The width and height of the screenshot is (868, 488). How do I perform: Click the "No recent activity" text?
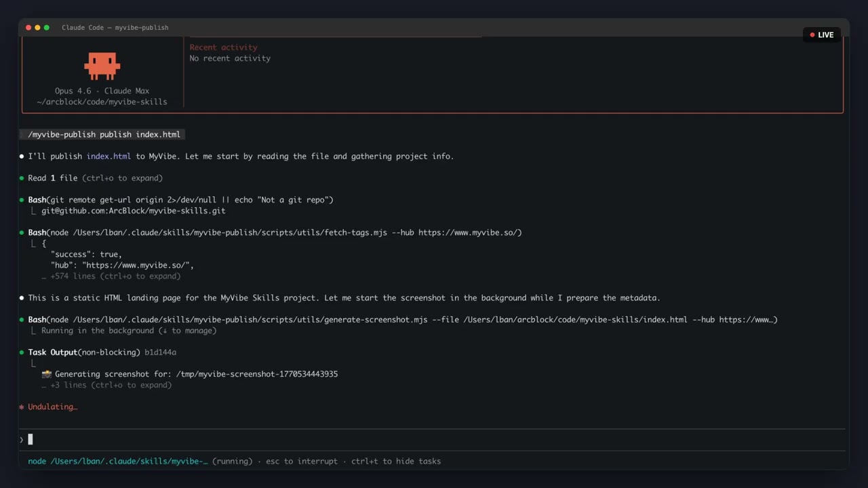pos(230,58)
